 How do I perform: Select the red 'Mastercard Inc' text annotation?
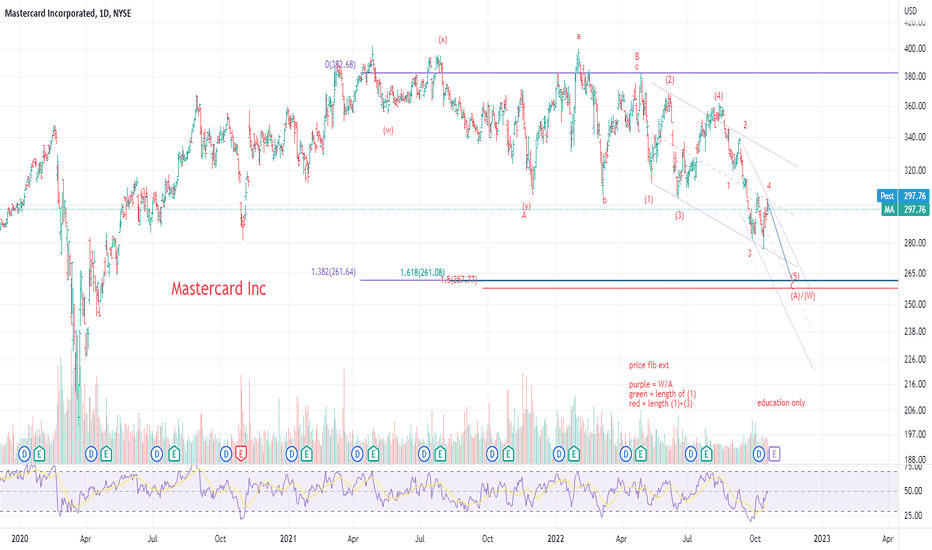pos(219,288)
